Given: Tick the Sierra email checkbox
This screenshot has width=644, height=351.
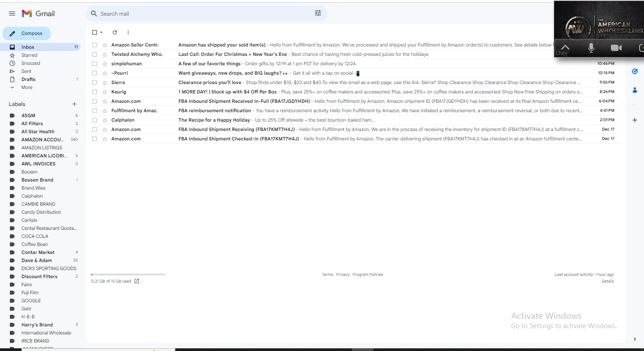Looking at the screenshot, I should (94, 82).
